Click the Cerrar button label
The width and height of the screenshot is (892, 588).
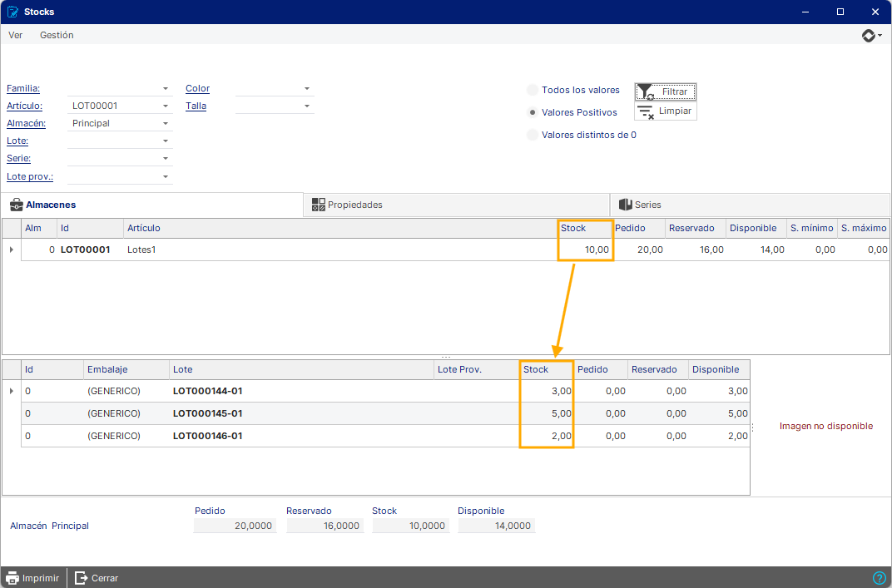pyautogui.click(x=105, y=578)
